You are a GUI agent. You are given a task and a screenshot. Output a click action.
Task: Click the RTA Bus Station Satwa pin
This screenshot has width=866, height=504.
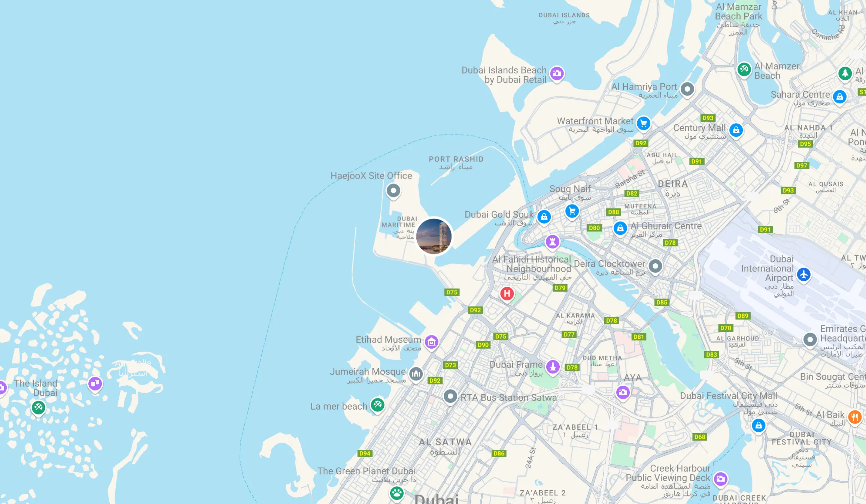click(x=450, y=397)
